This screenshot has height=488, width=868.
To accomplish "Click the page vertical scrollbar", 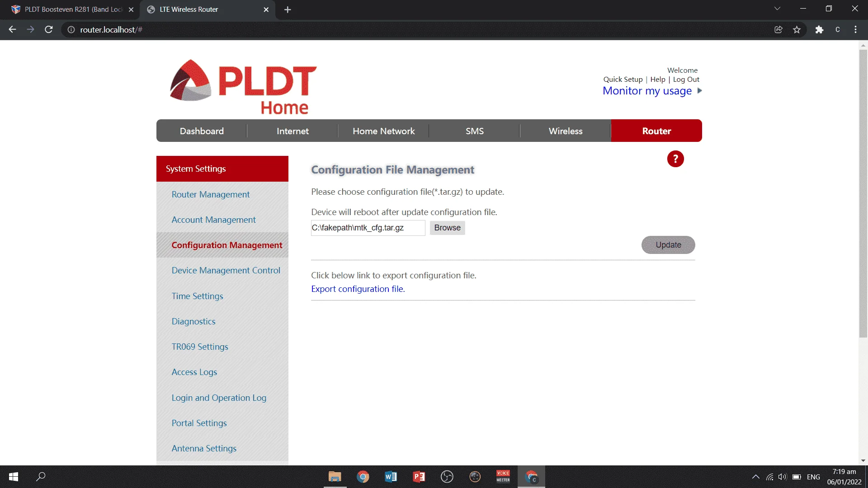I will [x=863, y=193].
